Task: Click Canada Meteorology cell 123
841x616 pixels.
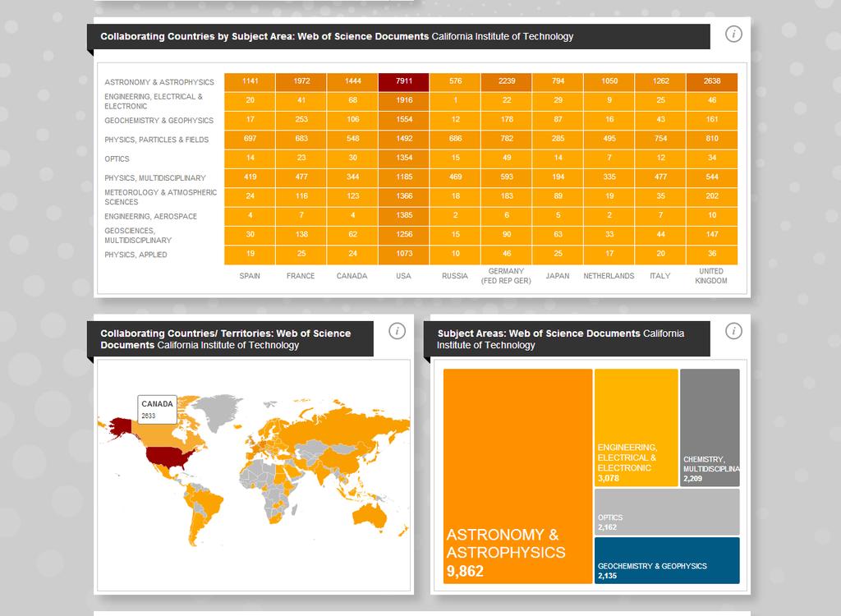Action: pos(352,197)
